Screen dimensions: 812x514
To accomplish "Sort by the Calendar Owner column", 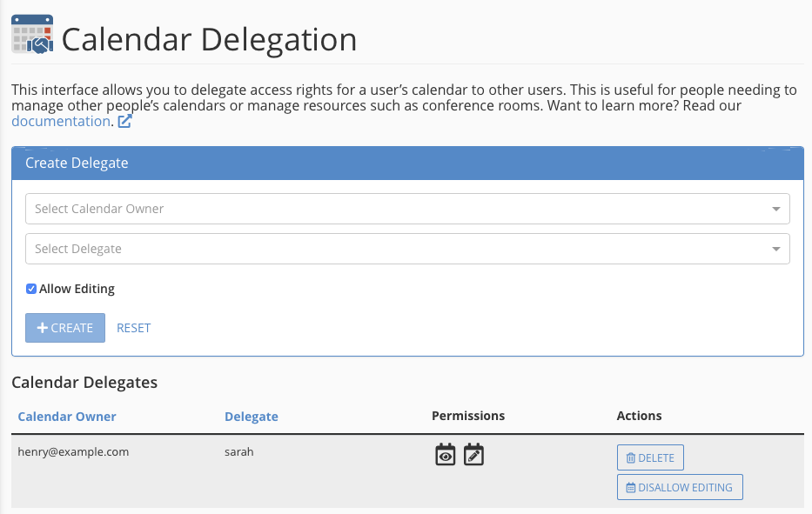I will tap(67, 417).
